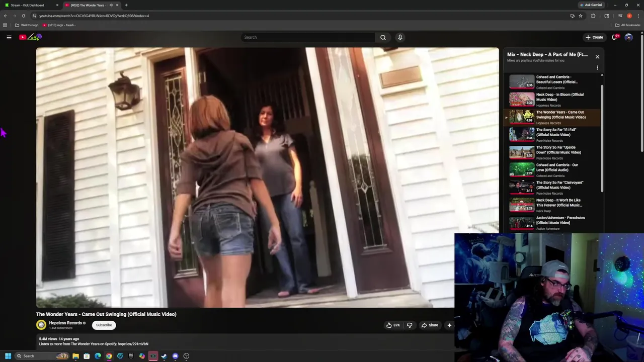Open the YouTube account avatar menu

(628, 37)
